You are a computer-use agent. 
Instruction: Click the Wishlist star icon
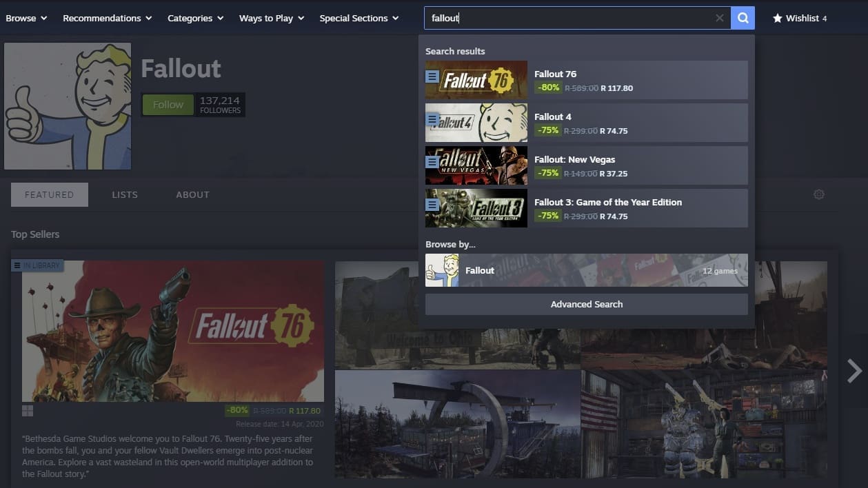click(x=777, y=18)
